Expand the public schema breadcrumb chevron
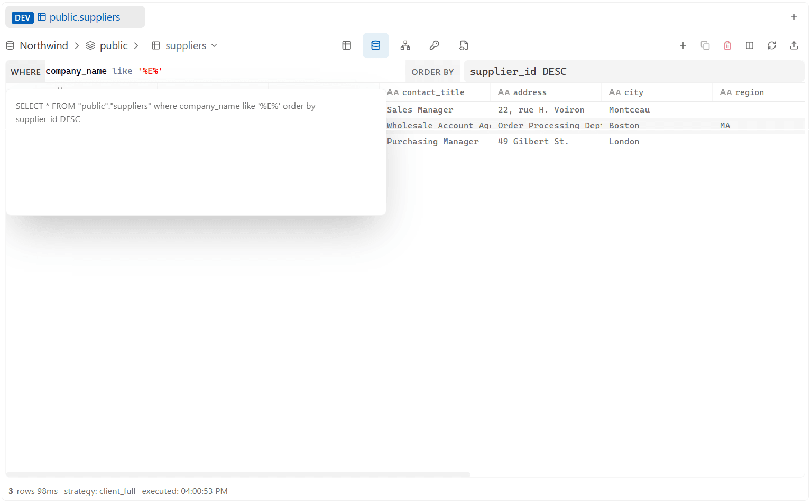The width and height of the screenshot is (812, 504). click(x=136, y=45)
